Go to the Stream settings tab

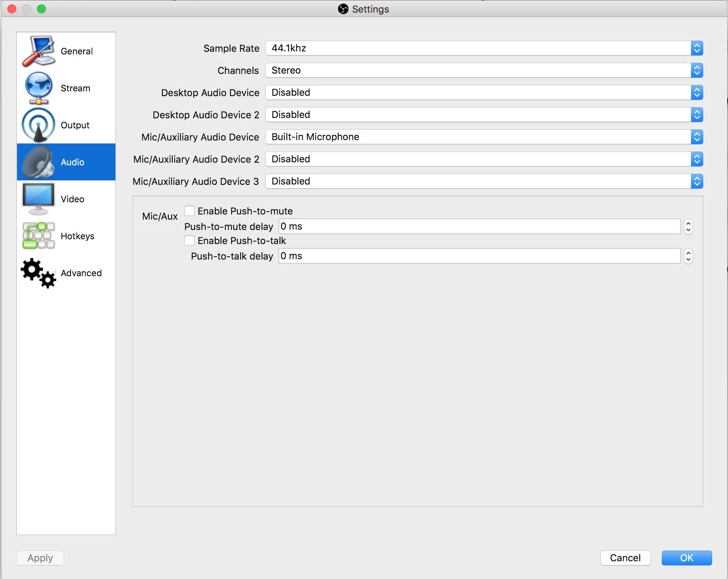tap(75, 88)
